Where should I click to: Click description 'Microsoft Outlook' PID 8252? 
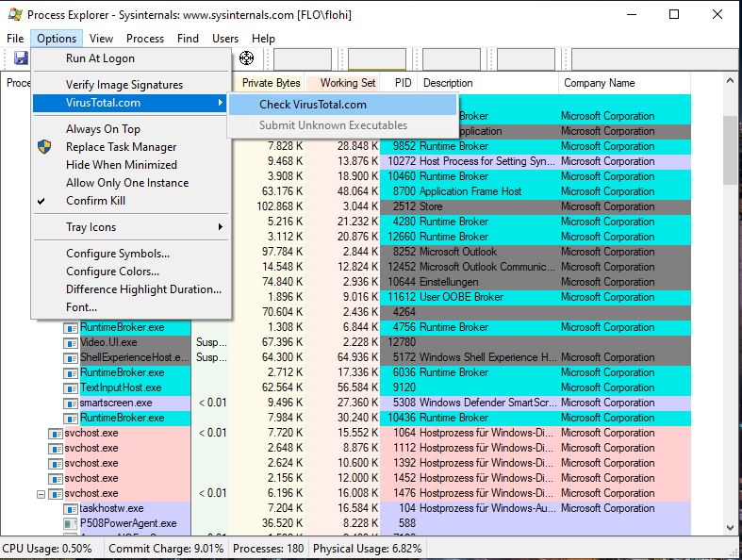(x=457, y=252)
